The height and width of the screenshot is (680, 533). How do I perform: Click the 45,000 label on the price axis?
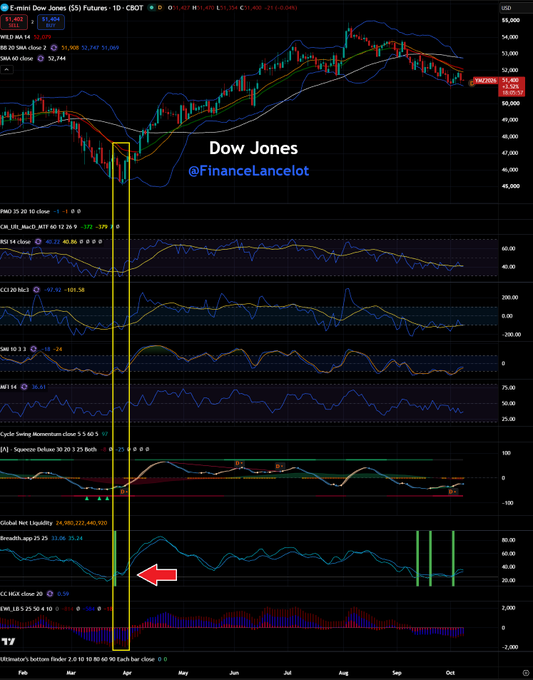pos(510,186)
